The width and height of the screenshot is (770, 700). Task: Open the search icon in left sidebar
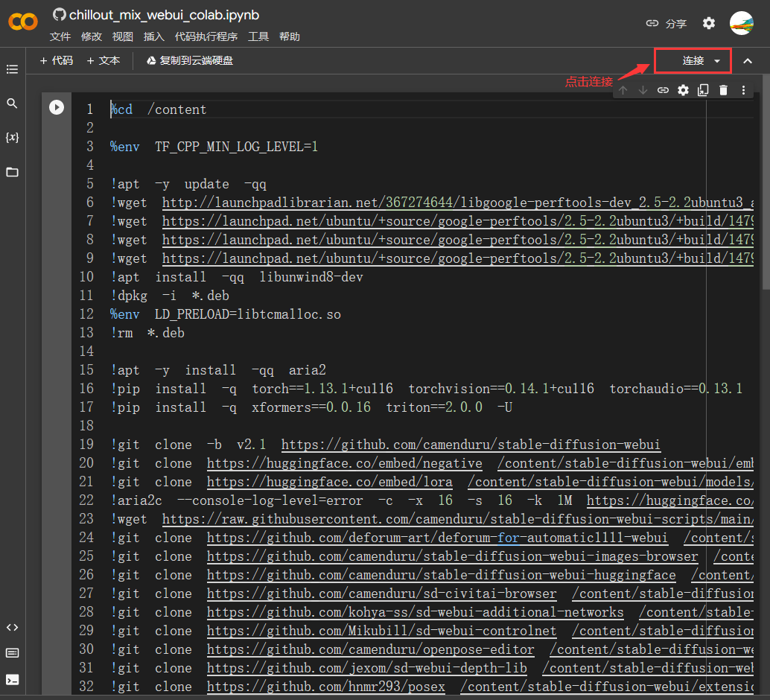(12, 104)
